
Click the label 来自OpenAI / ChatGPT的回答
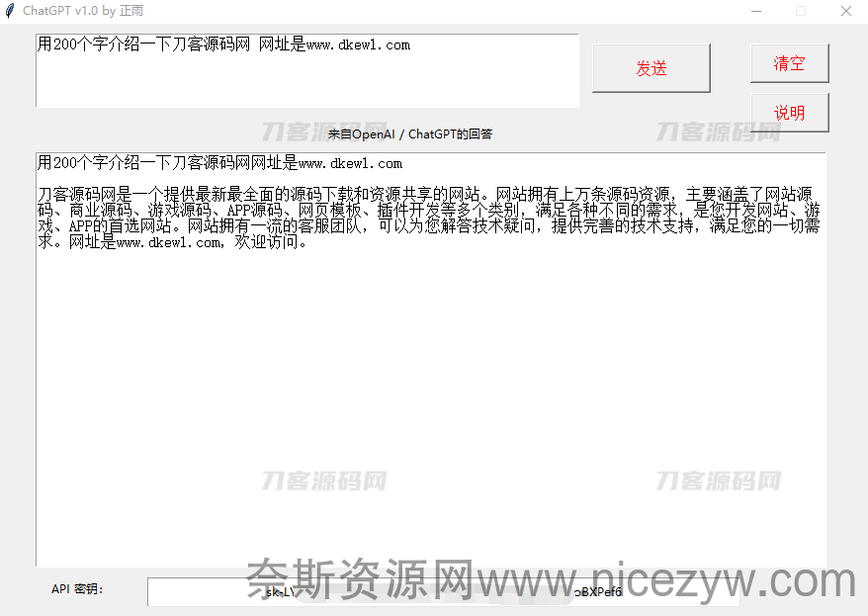(409, 133)
